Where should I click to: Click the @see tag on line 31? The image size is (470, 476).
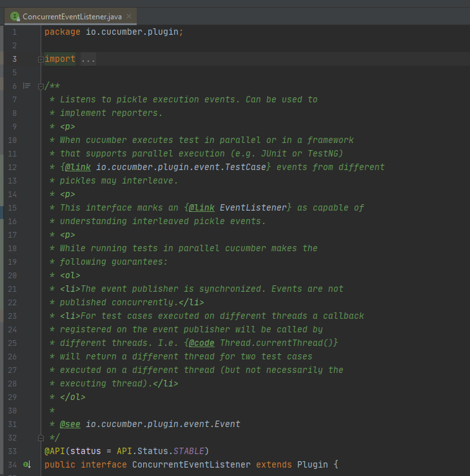(x=70, y=424)
